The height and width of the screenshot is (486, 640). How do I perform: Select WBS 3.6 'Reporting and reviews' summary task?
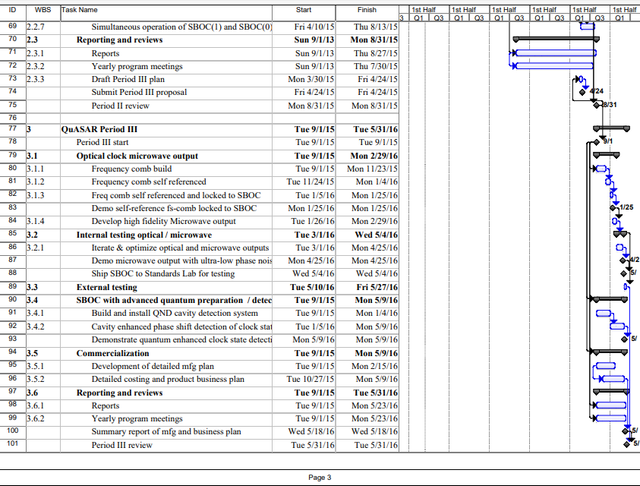tap(120, 393)
